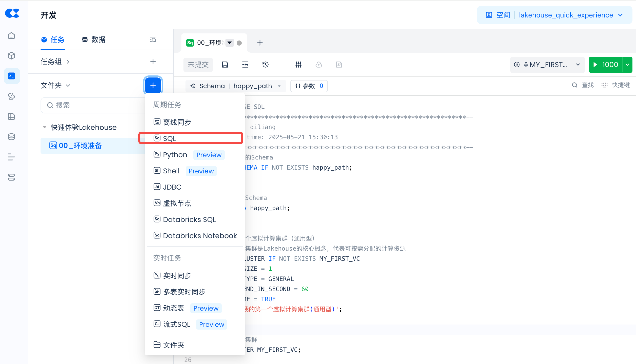Click the 参数 0 button
This screenshot has height=364, width=636.
[x=309, y=86]
